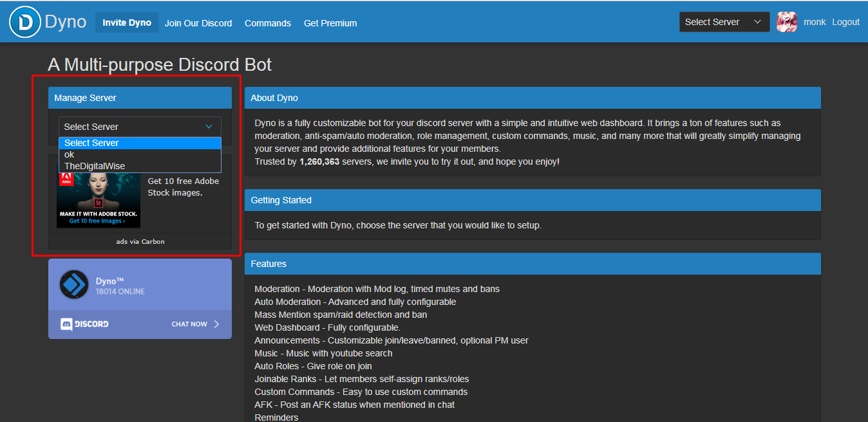Image resolution: width=868 pixels, height=422 pixels.
Task: Click 'Auto Roles - Give role on join' line
Action: 313,366
